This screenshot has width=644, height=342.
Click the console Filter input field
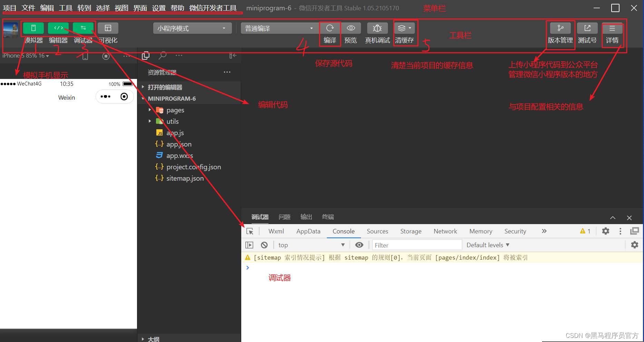(x=417, y=245)
